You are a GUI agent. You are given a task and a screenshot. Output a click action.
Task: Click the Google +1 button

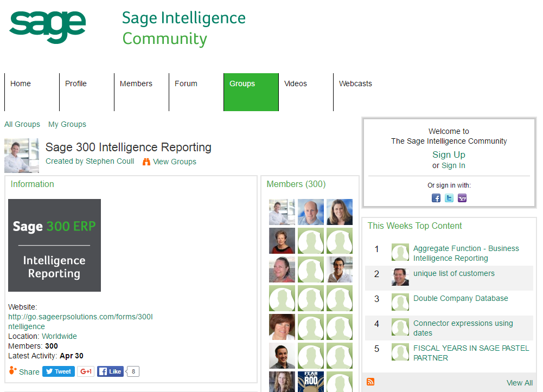coord(86,371)
